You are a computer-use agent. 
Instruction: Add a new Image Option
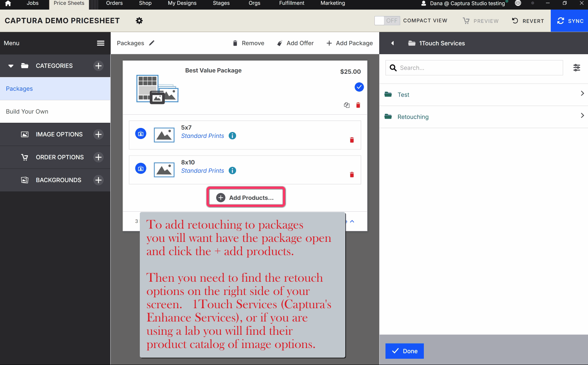98,135
